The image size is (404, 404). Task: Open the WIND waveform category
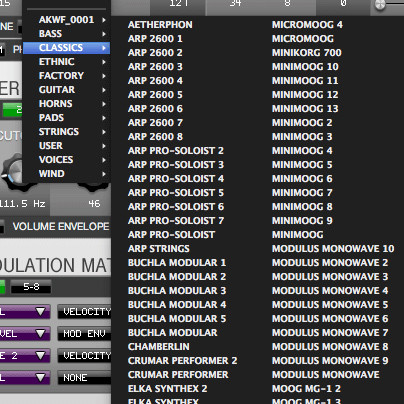coord(66,174)
